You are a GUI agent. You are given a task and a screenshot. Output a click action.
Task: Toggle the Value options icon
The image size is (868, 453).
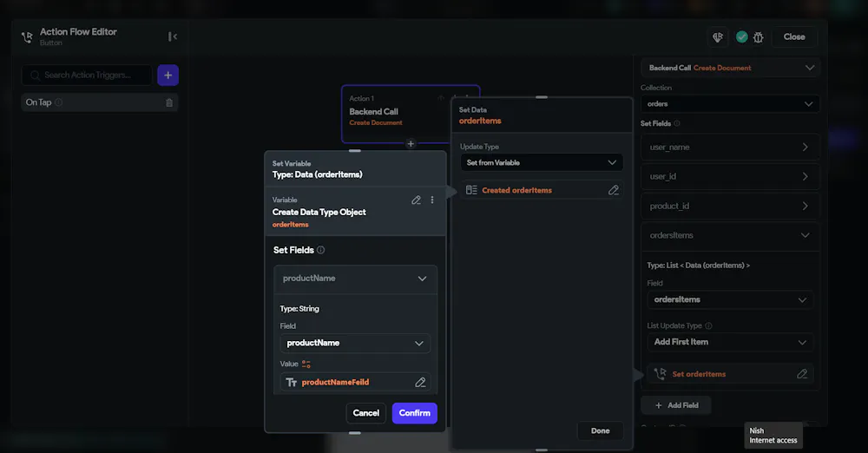point(306,364)
